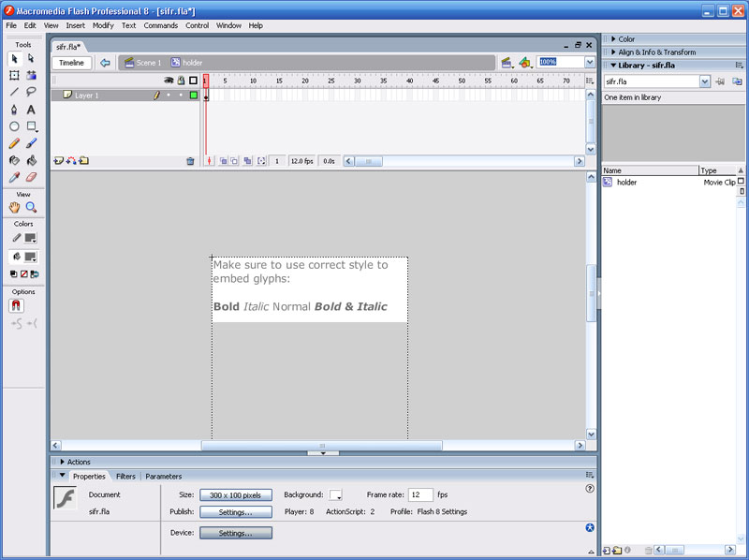Open the zoom percentage dropdown arrow
The width and height of the screenshot is (749, 560).
590,62
